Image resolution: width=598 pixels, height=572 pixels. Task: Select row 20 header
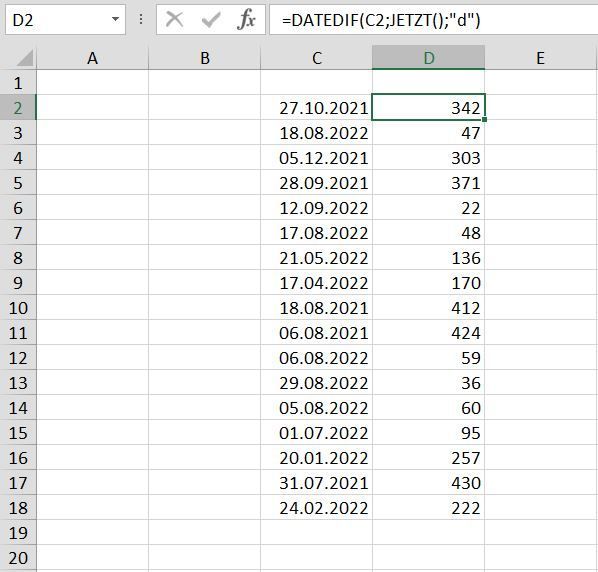tap(18, 558)
